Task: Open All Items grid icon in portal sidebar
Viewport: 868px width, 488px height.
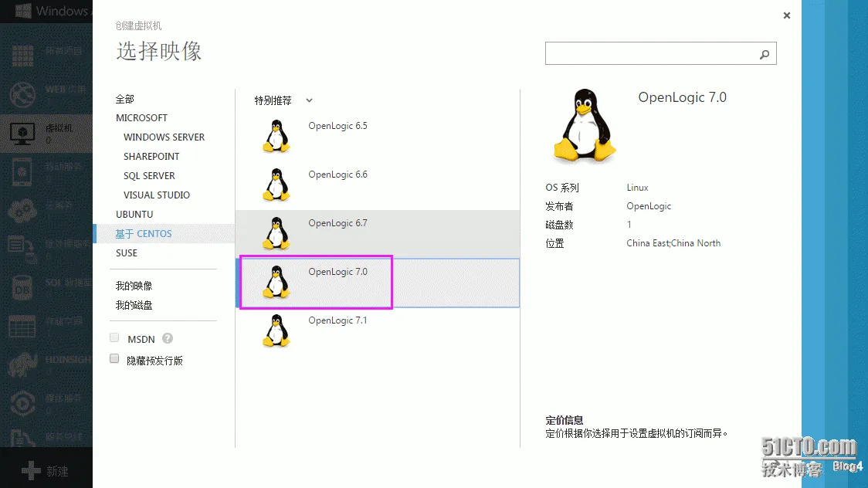Action: click(22, 56)
